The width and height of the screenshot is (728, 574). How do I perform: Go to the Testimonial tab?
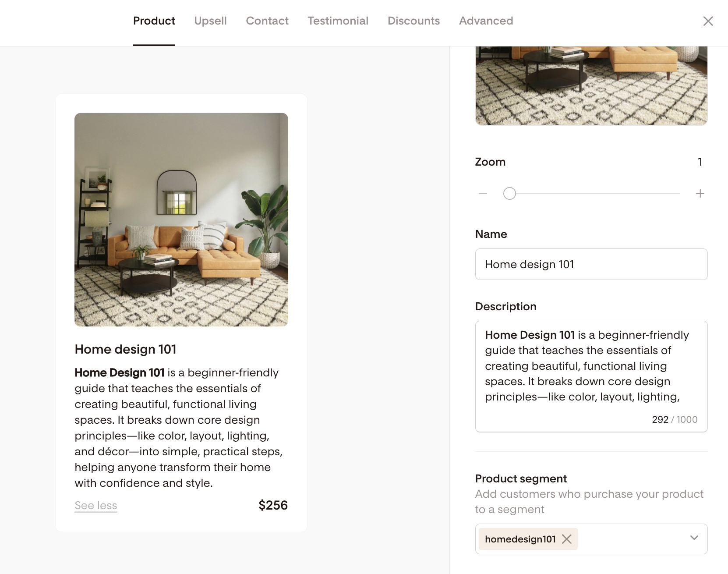click(x=338, y=21)
